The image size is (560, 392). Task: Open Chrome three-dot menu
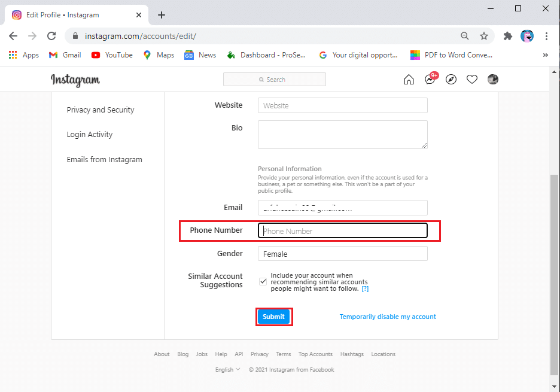[546, 36]
